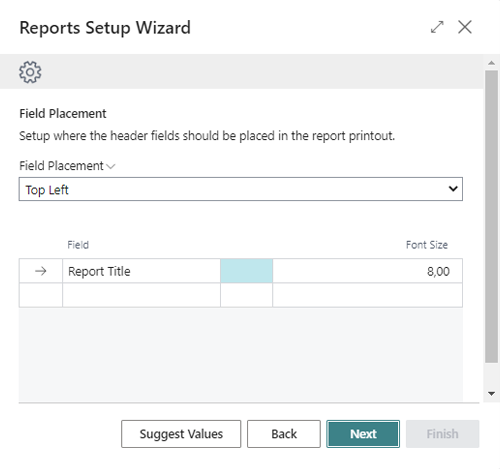Click the empty Field cell in second row
Viewport: 500px width, 469px height.
coord(141,295)
